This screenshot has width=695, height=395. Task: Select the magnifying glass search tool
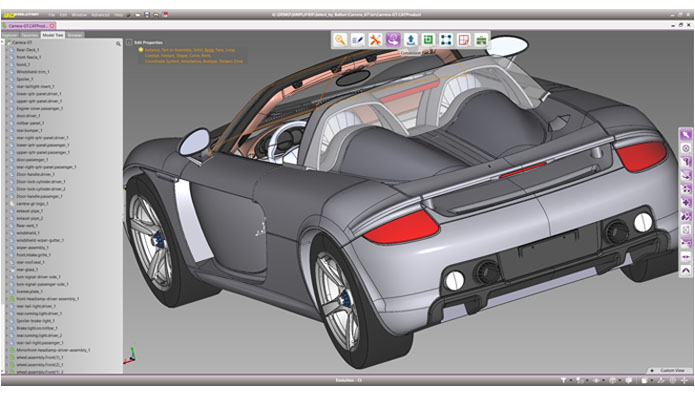340,40
